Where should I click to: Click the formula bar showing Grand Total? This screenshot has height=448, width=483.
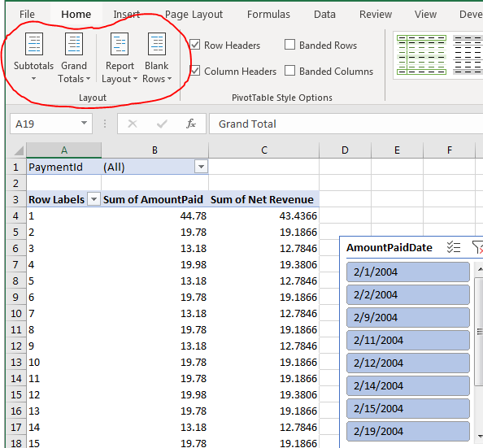(x=346, y=124)
